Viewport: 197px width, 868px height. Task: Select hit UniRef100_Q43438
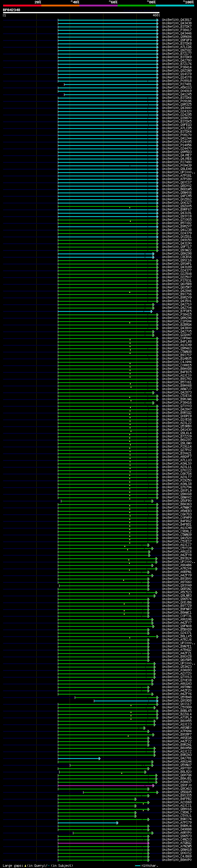coord(176,23)
